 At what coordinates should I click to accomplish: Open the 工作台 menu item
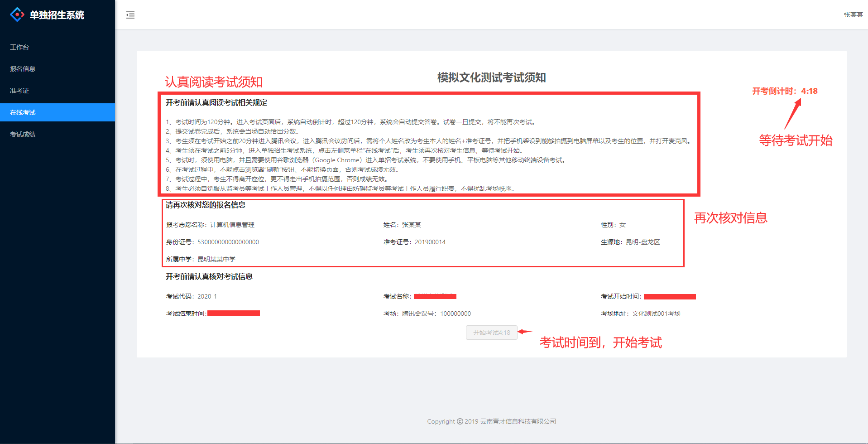tap(19, 47)
